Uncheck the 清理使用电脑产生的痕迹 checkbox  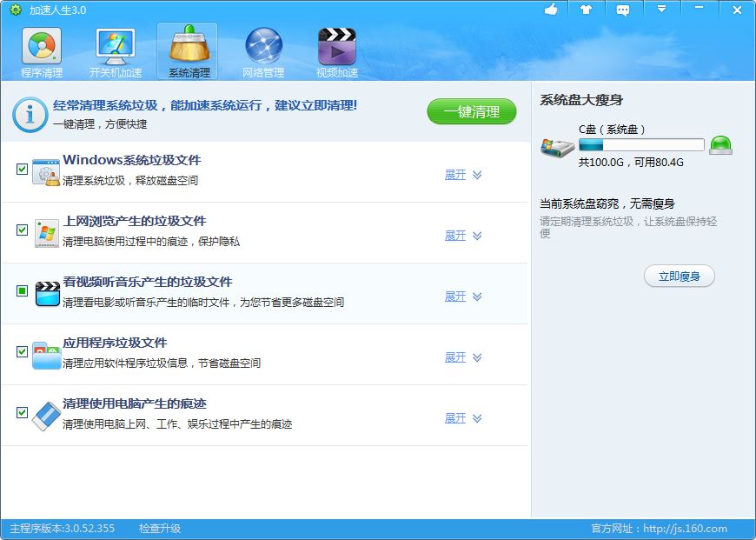[x=23, y=412]
